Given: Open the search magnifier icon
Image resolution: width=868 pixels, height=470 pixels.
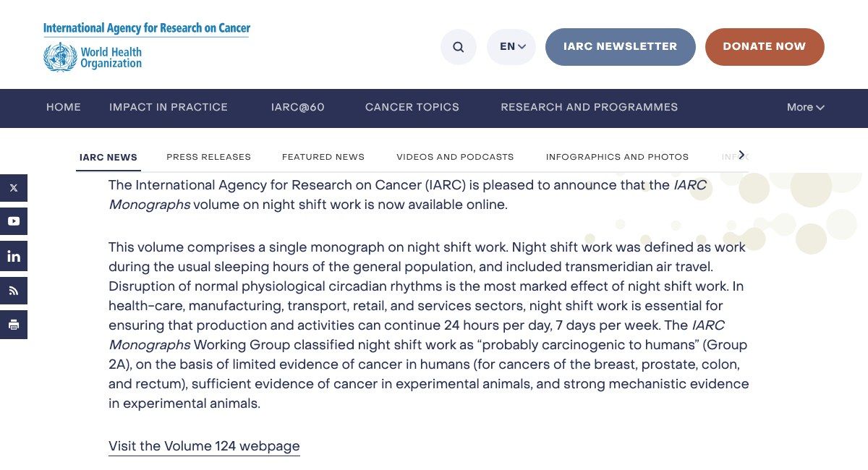Looking at the screenshot, I should pyautogui.click(x=459, y=47).
